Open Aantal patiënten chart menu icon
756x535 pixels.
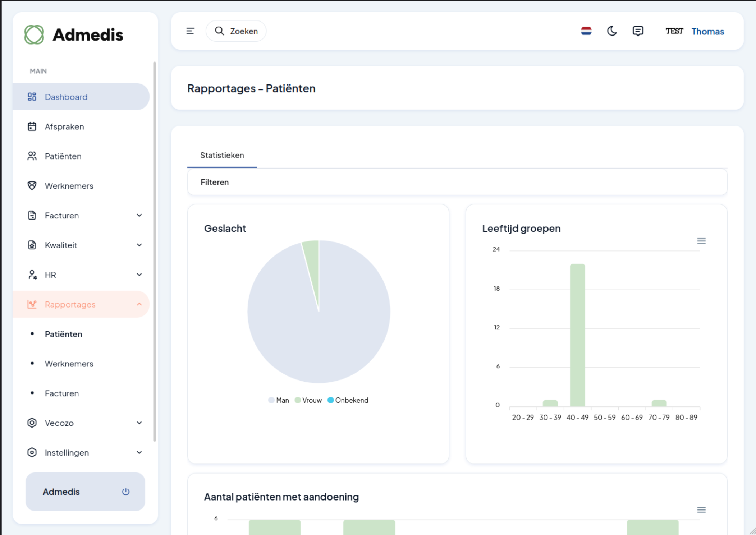[701, 510]
